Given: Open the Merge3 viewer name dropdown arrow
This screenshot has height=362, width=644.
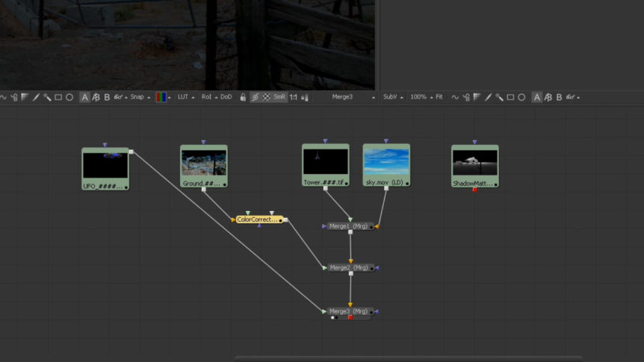Looking at the screenshot, I should (374, 98).
